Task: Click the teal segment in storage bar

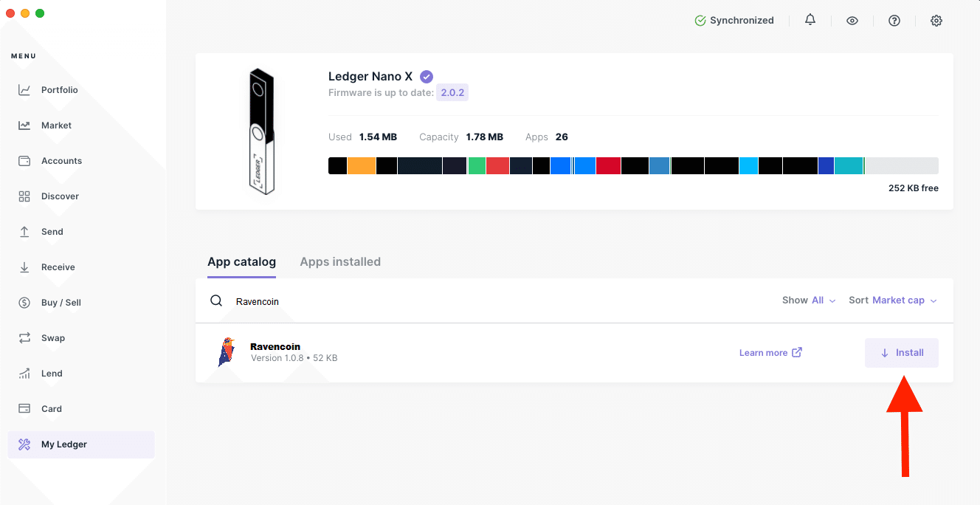Action: 849,166
